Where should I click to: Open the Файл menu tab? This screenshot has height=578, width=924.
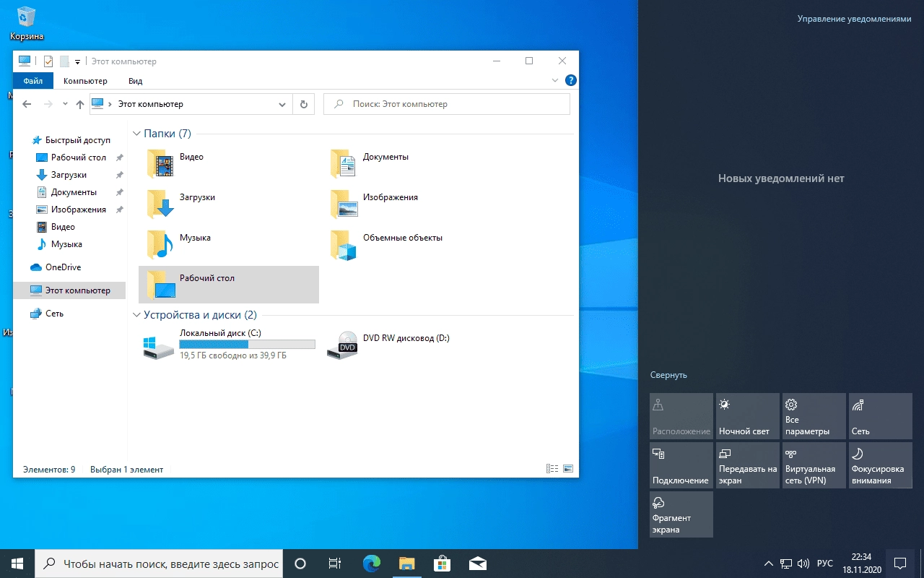point(33,81)
